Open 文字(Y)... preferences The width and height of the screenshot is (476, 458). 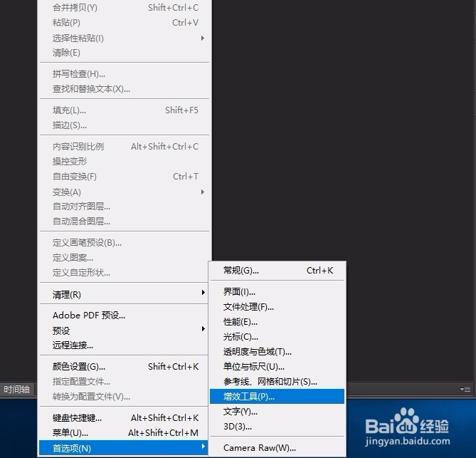click(277, 412)
